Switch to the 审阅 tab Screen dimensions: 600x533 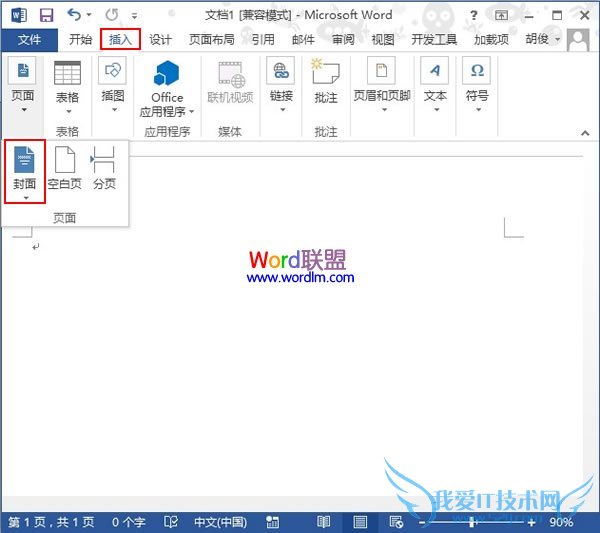343,39
